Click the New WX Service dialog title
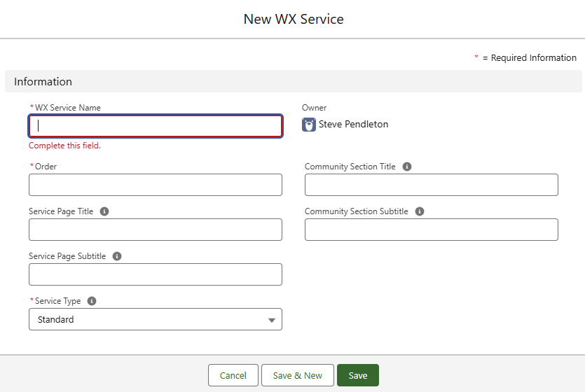585x392 pixels. point(293,19)
